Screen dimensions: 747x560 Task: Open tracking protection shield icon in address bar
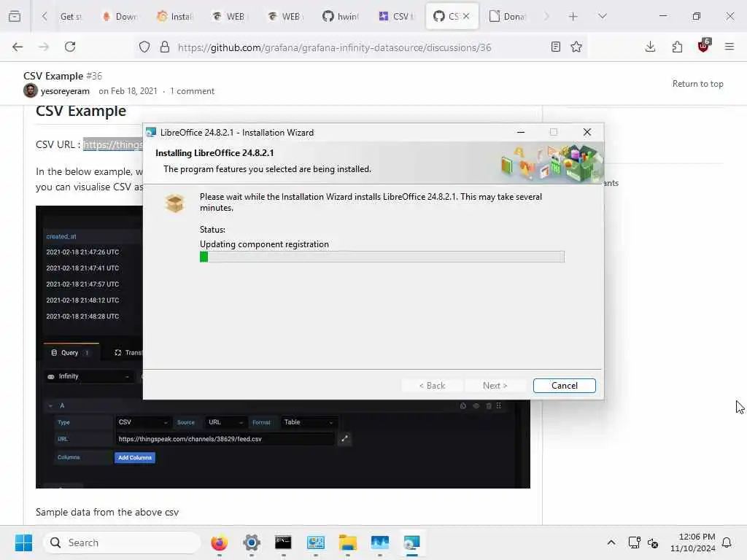pyautogui.click(x=144, y=47)
